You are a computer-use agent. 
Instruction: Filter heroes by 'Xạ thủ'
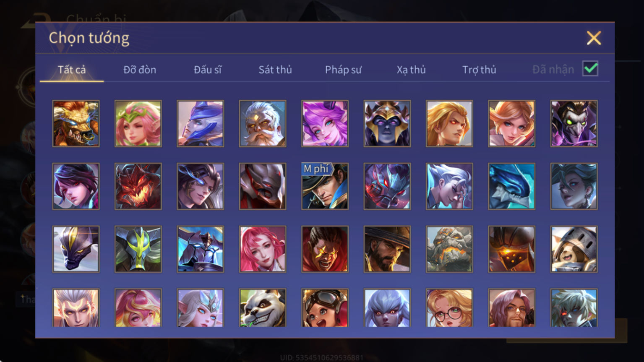411,70
